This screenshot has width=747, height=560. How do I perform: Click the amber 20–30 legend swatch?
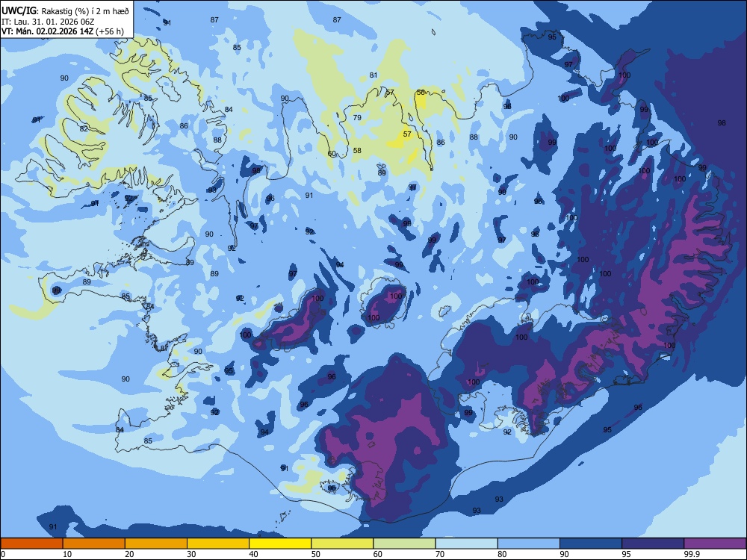[156, 544]
